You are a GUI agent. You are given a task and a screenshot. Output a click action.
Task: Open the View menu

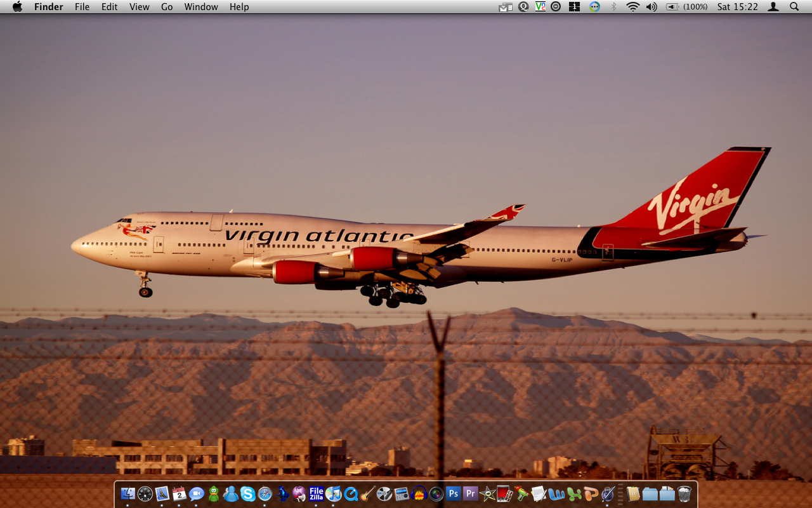(x=140, y=7)
